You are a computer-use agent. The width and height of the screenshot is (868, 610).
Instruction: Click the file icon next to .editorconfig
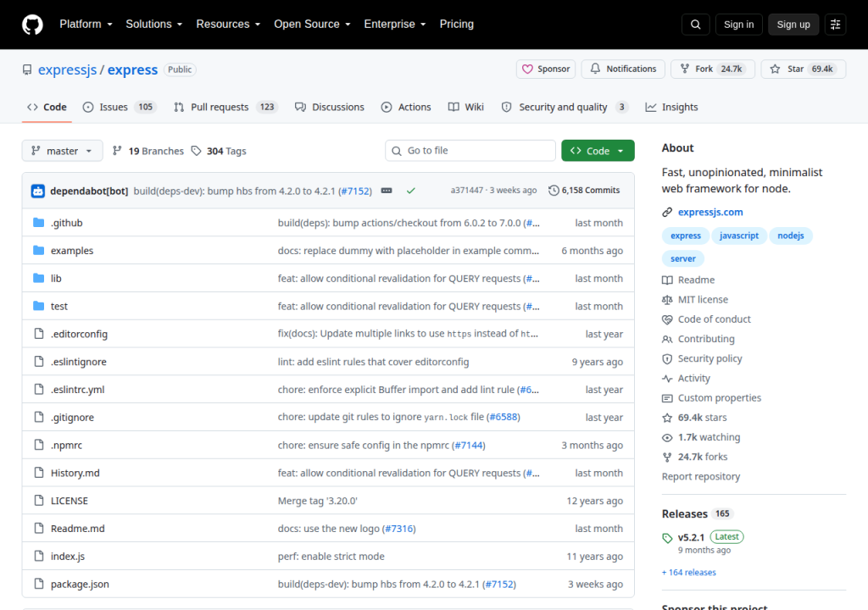pos(39,333)
